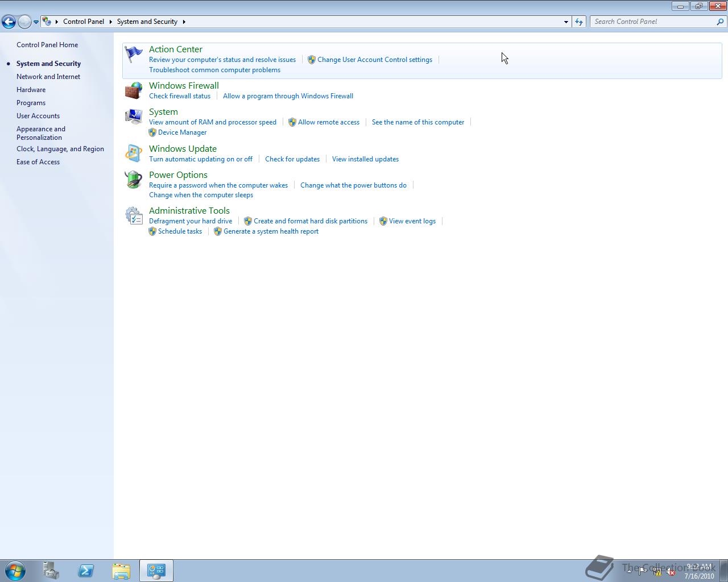Open the Action Center flag icon
The image size is (728, 582).
coord(134,55)
